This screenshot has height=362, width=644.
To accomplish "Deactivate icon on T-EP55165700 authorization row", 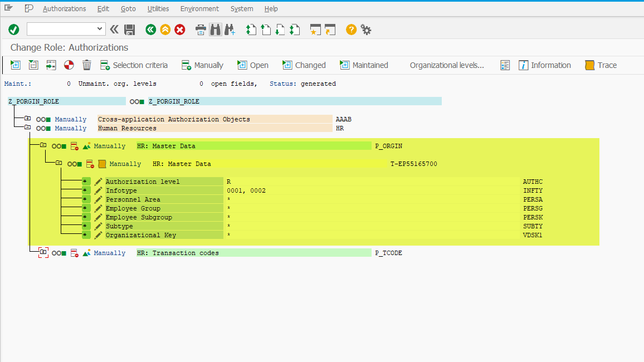I will [x=90, y=164].
